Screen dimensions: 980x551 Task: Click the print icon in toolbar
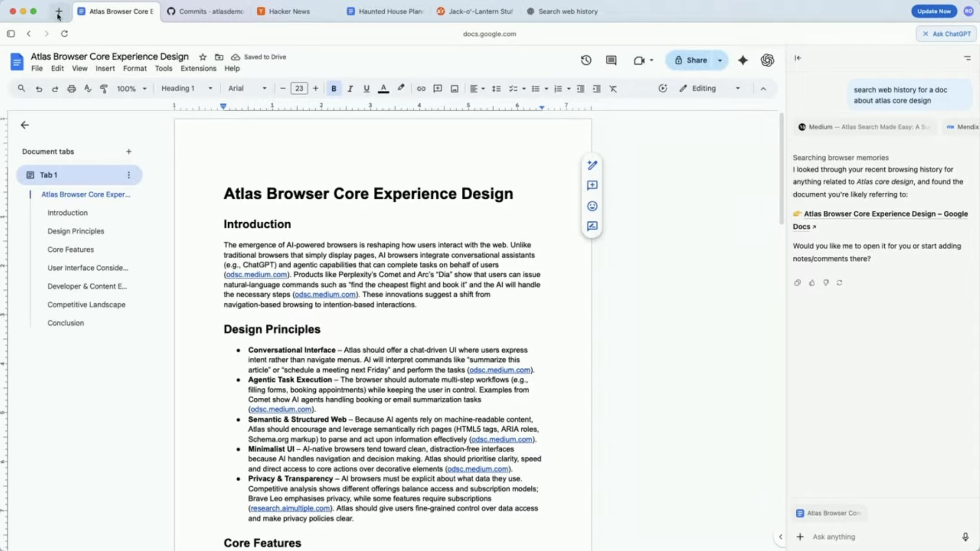[x=71, y=88]
